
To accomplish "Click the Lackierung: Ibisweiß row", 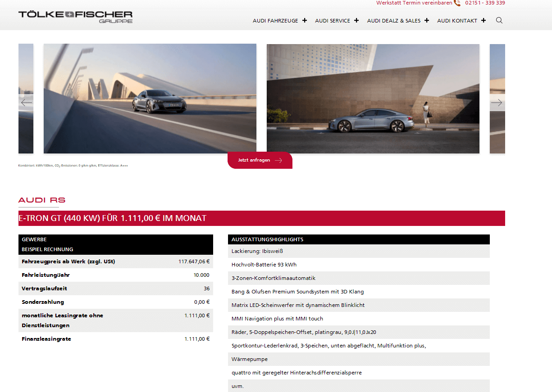I will [x=359, y=251].
